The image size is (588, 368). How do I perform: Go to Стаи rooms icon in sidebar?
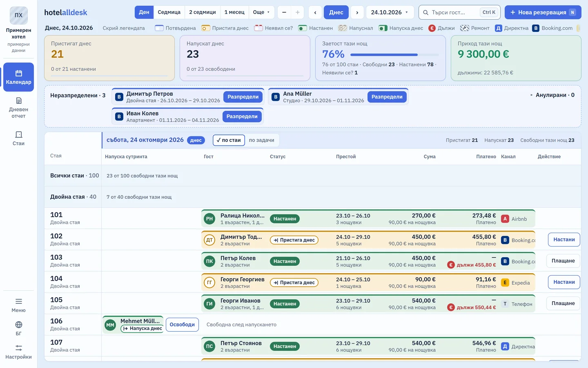point(18,138)
